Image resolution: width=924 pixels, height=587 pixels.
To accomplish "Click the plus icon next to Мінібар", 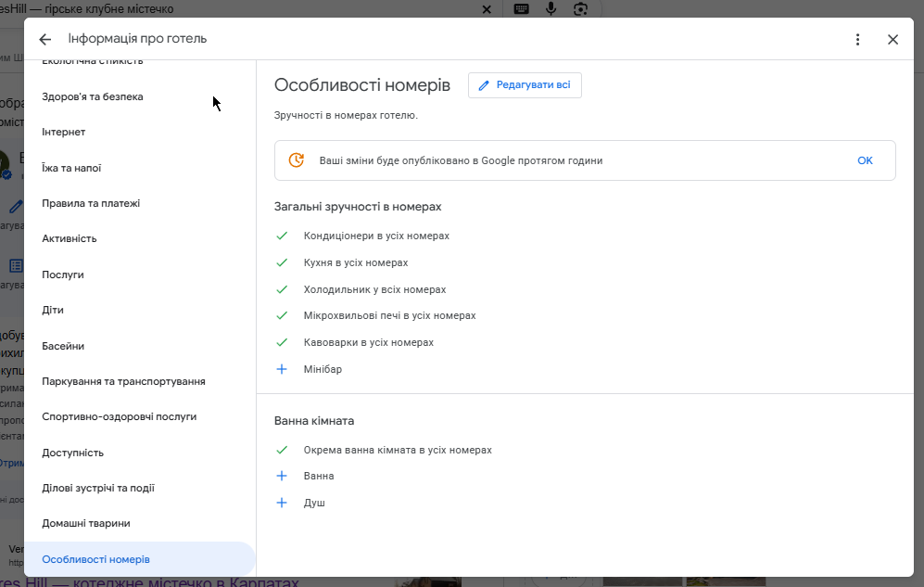I will point(282,369).
